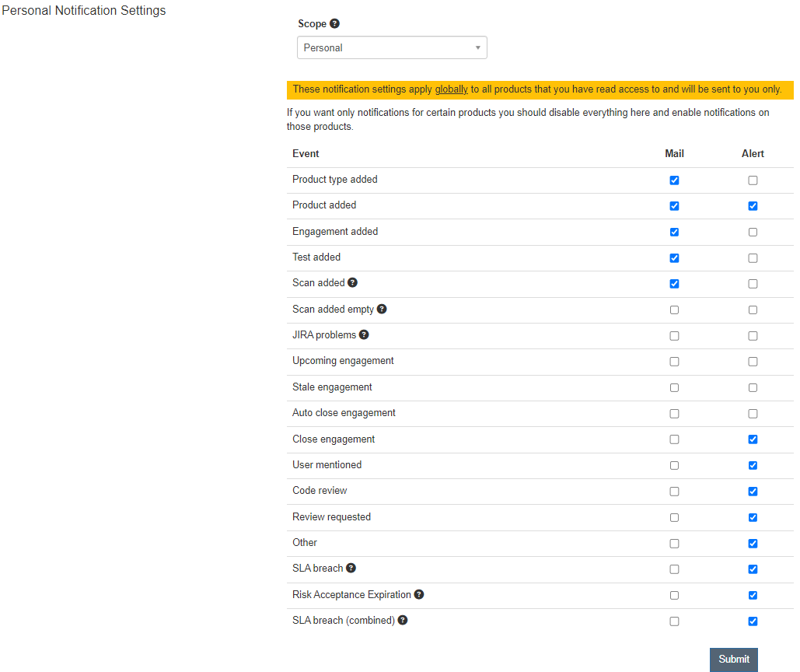Click the Scope dropdown arrow
Viewport: 800px width, 672px height.
pyautogui.click(x=477, y=48)
